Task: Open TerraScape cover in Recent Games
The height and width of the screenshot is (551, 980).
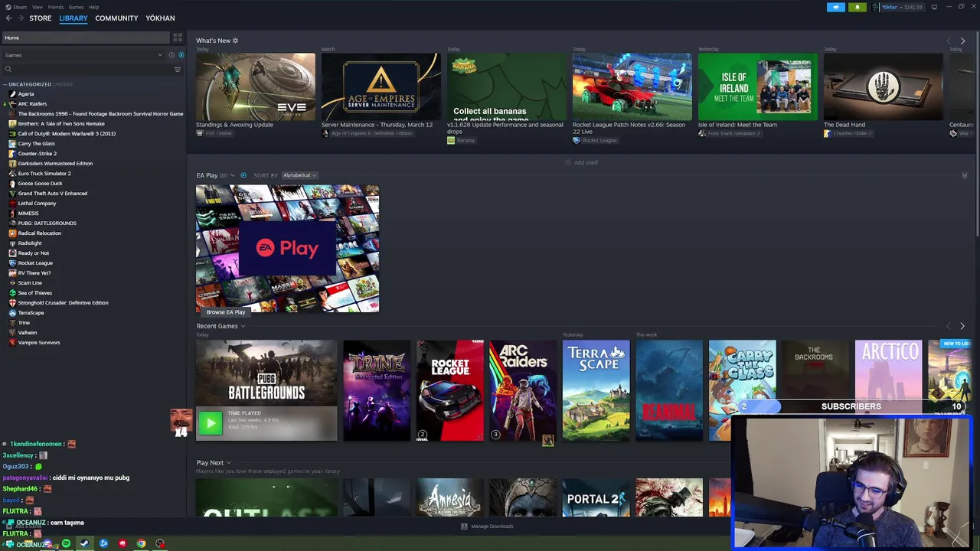Action: pos(596,390)
